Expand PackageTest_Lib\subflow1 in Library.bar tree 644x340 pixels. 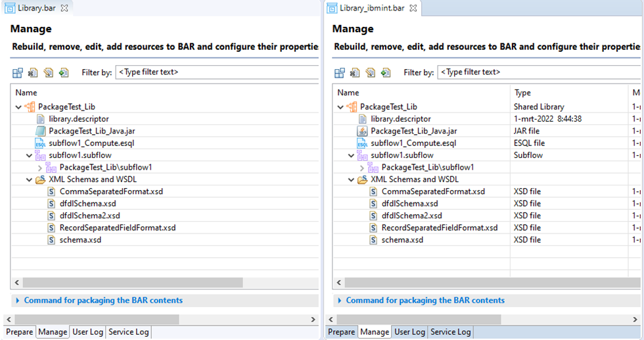(x=40, y=168)
